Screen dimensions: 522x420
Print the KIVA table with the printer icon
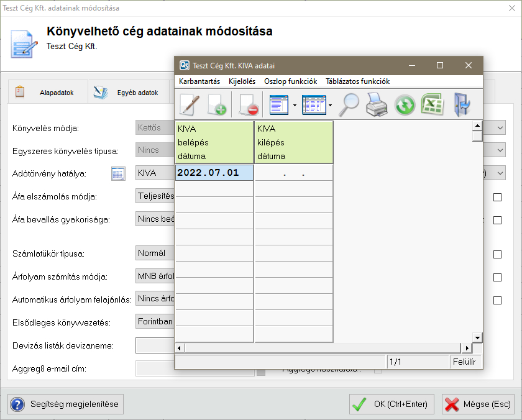[x=377, y=104]
